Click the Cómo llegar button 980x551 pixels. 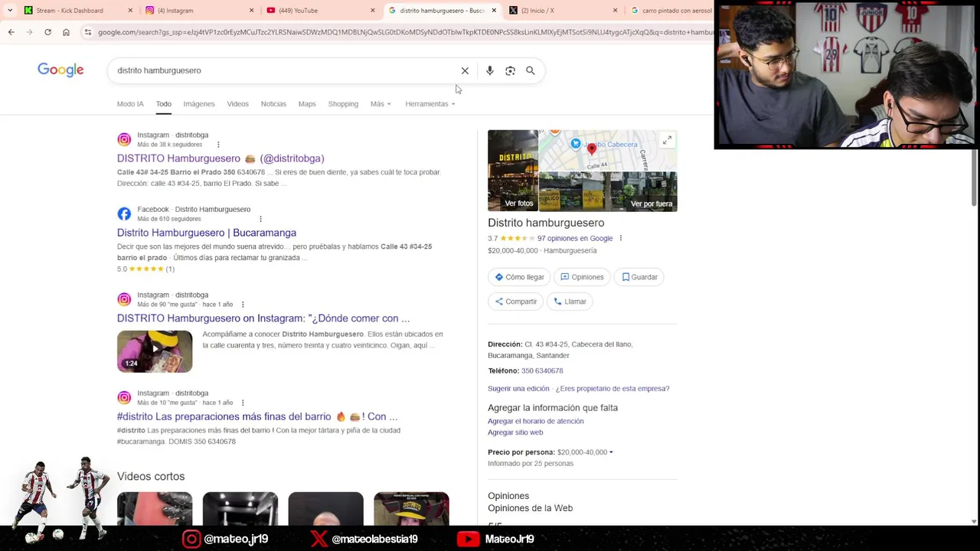(x=519, y=277)
